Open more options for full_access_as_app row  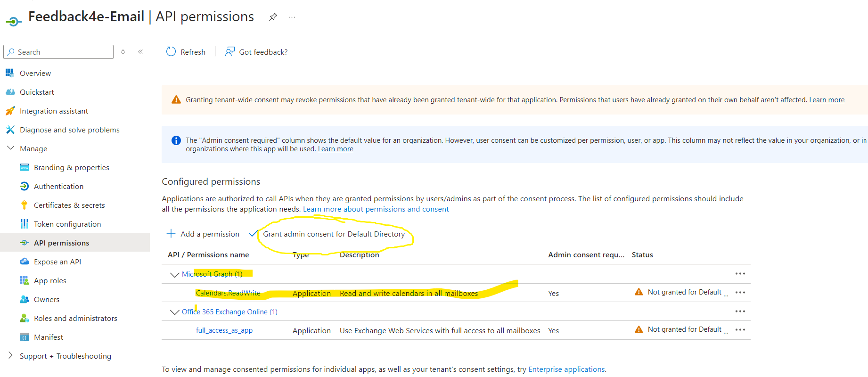pos(740,329)
